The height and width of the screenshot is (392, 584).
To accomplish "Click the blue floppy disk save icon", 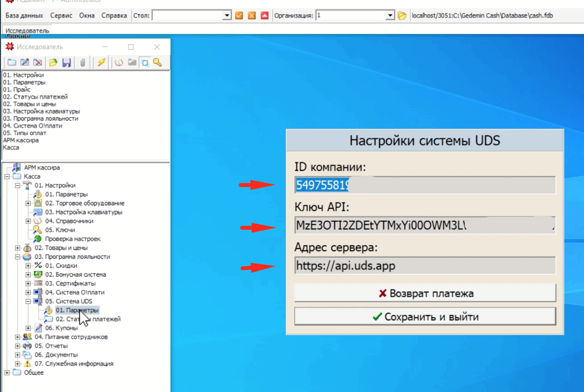I will [67, 62].
